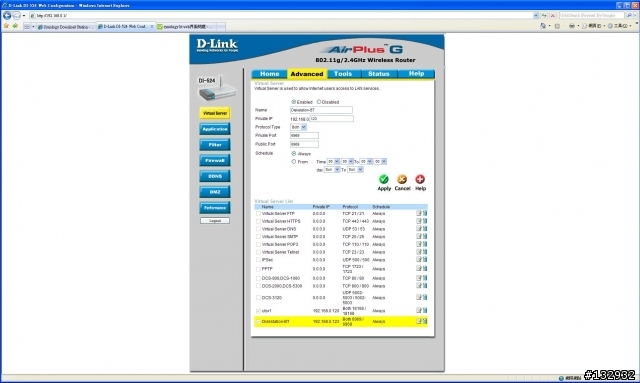640x383 pixels.
Task: Open the recent pages dropdown arrow
Action: click(x=24, y=16)
